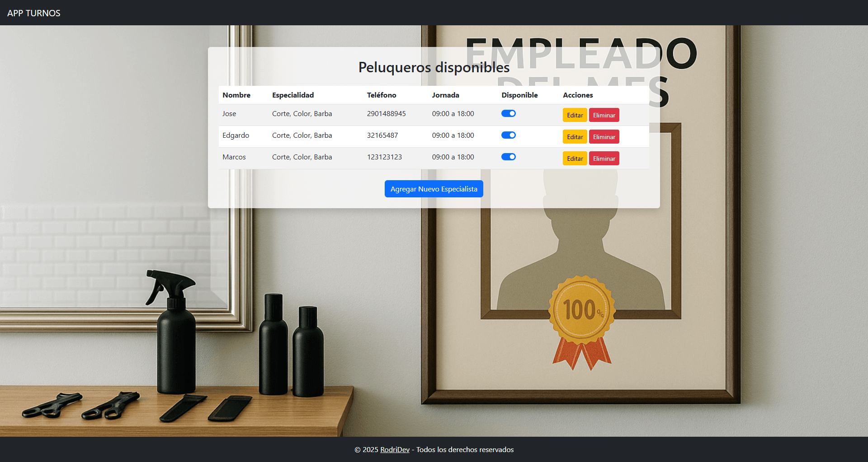The width and height of the screenshot is (868, 462).
Task: Add a new specialist with Agregar Nuevo Especialista
Action: pyautogui.click(x=434, y=189)
